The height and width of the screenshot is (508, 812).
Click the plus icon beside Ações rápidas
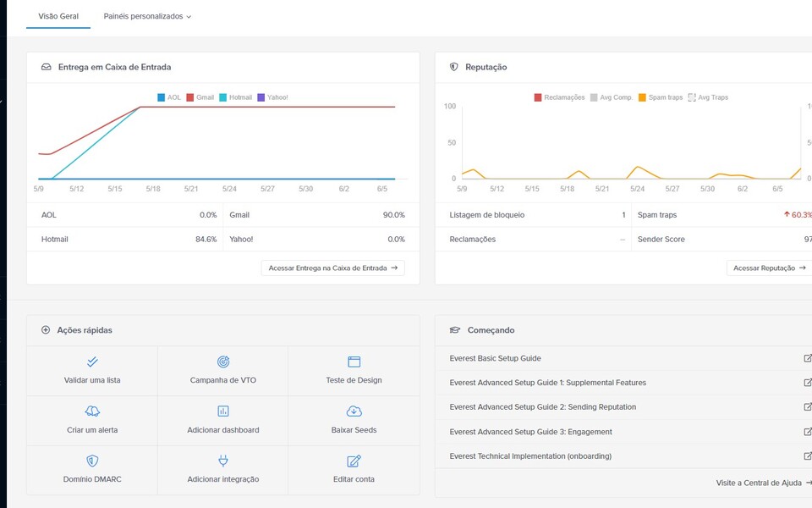[46, 329]
